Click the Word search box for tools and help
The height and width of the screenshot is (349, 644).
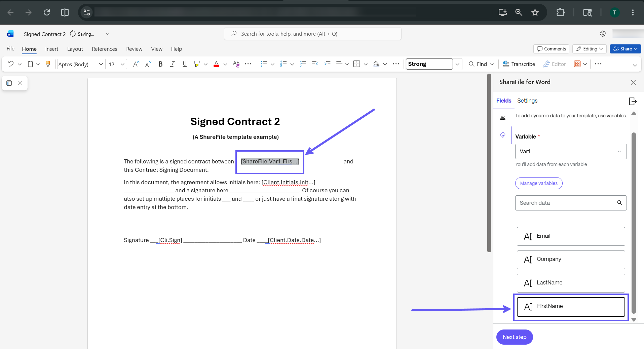pyautogui.click(x=313, y=34)
